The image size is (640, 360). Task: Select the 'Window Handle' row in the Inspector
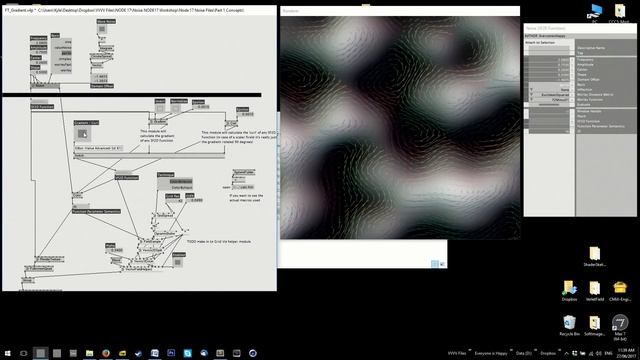click(606, 111)
